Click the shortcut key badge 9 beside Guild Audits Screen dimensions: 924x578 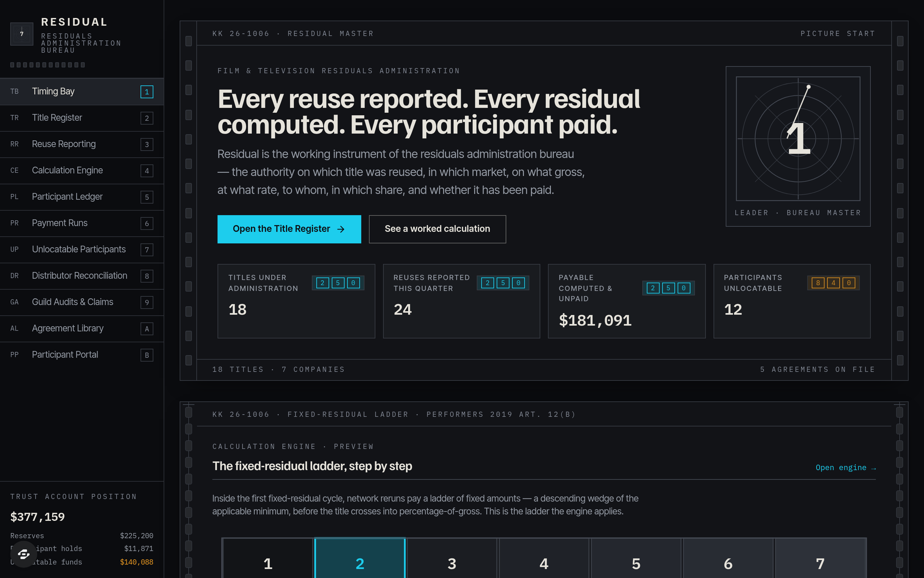click(x=147, y=302)
